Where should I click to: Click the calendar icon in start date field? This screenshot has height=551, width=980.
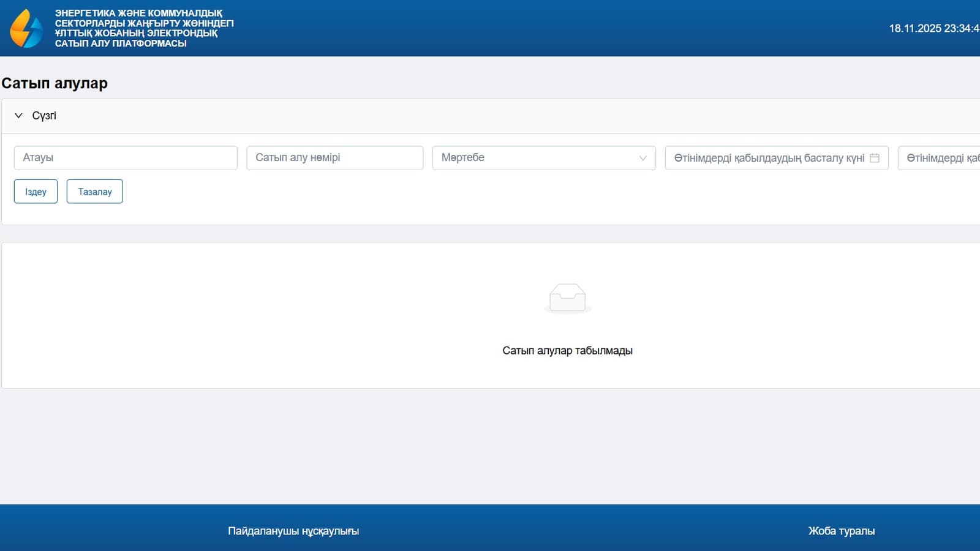point(875,158)
